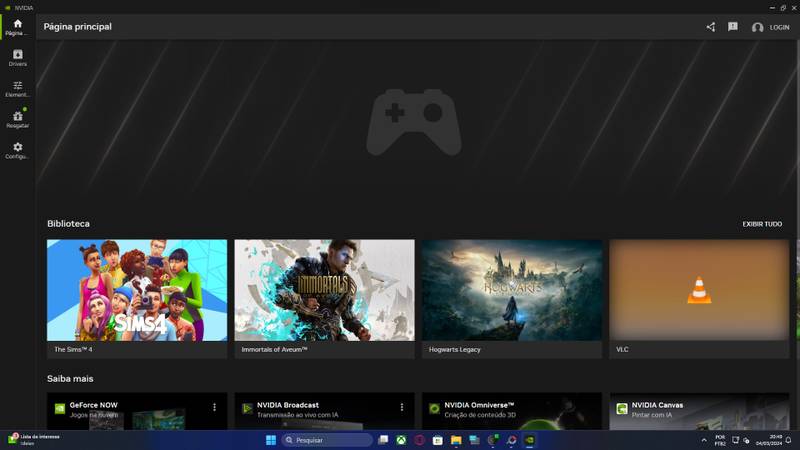Open Task View on taskbar
This screenshot has width=800, height=450.
coord(383,440)
